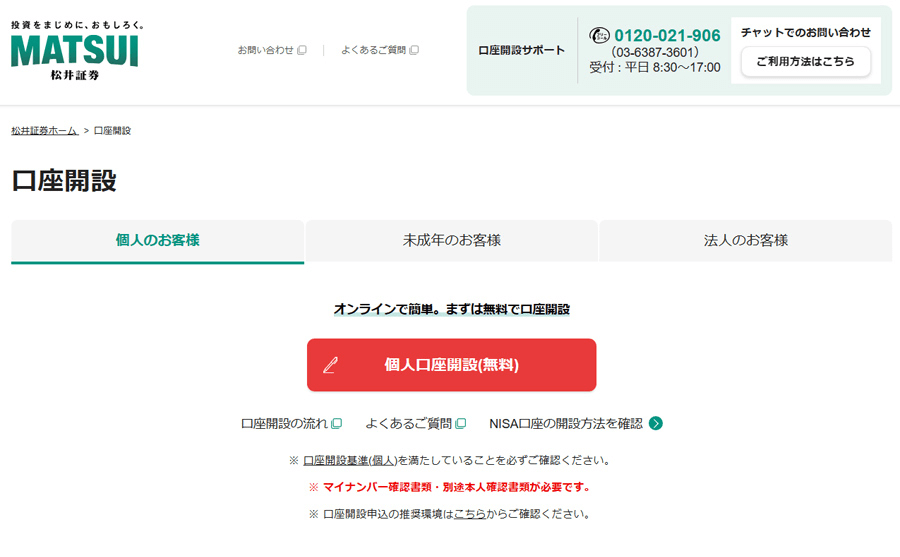
Task: Click the こちら recommended environment link
Action: 470,514
